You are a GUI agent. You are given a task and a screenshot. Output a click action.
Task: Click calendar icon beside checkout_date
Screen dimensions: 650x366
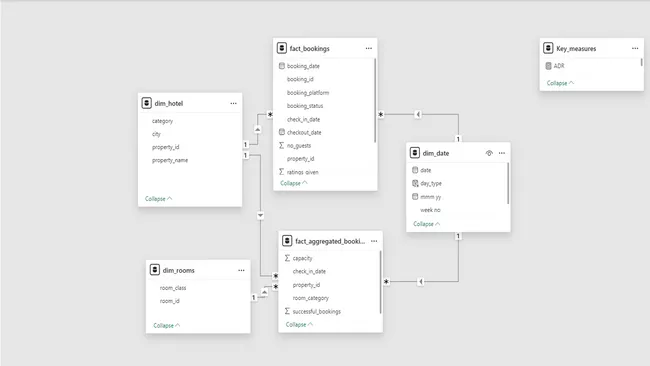click(282, 132)
